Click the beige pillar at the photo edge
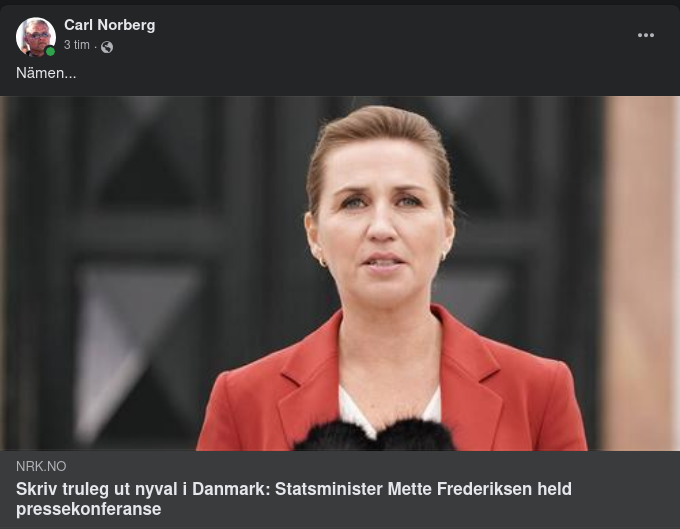Image resolution: width=680 pixels, height=529 pixels. (640, 273)
